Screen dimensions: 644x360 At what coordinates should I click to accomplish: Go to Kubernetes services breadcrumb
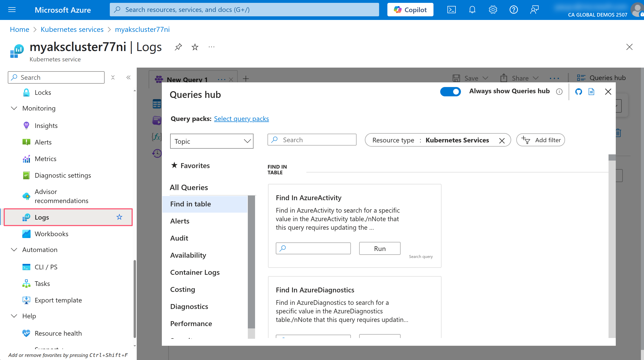[x=72, y=29]
